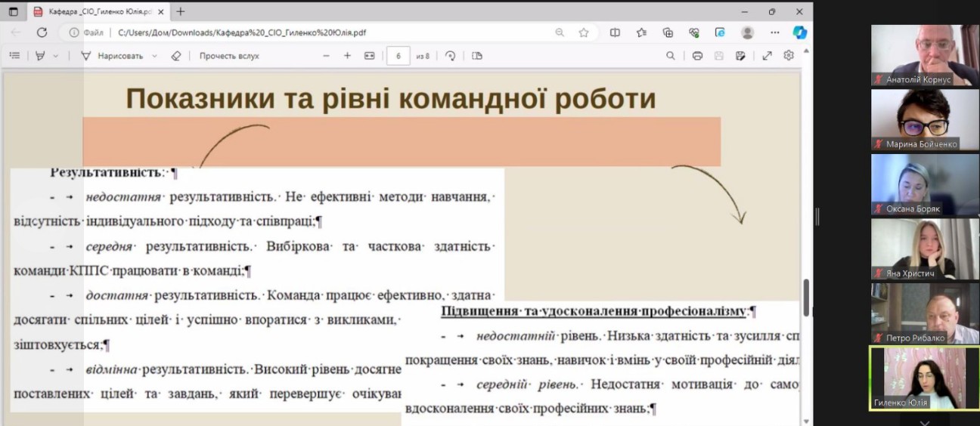Viewport: 980px width, 426px height.
Task: Click the page number input field
Action: pyautogui.click(x=398, y=56)
